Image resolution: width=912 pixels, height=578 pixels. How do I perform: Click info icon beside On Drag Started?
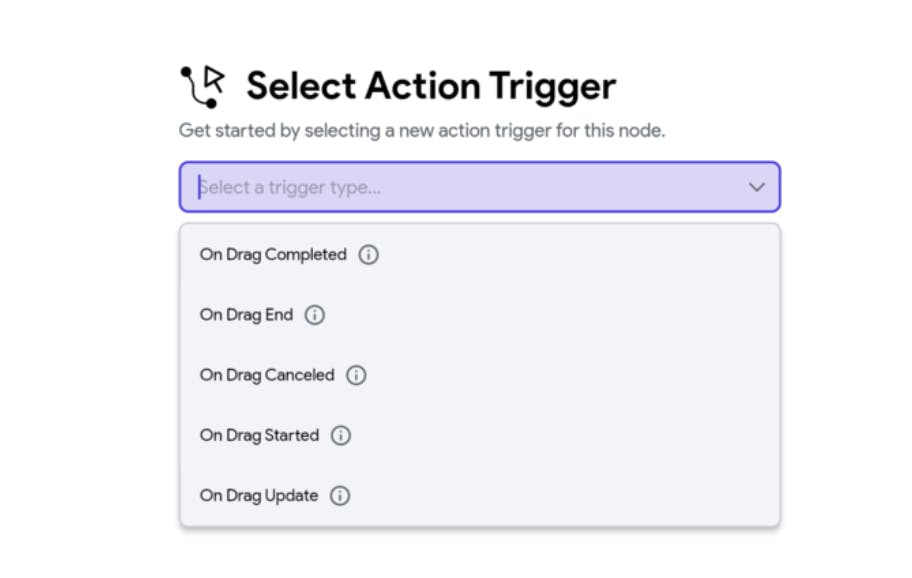[341, 435]
